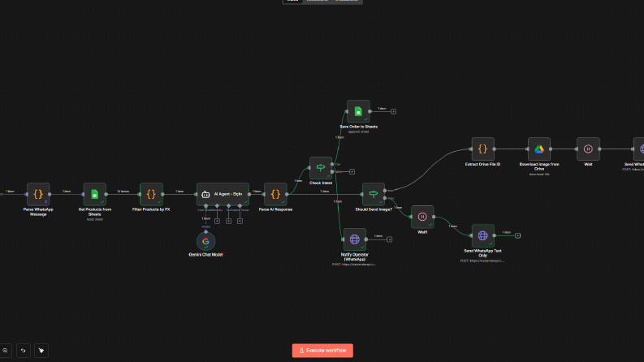Select the Wait1 pause node
644x362 pixels.
422,217
